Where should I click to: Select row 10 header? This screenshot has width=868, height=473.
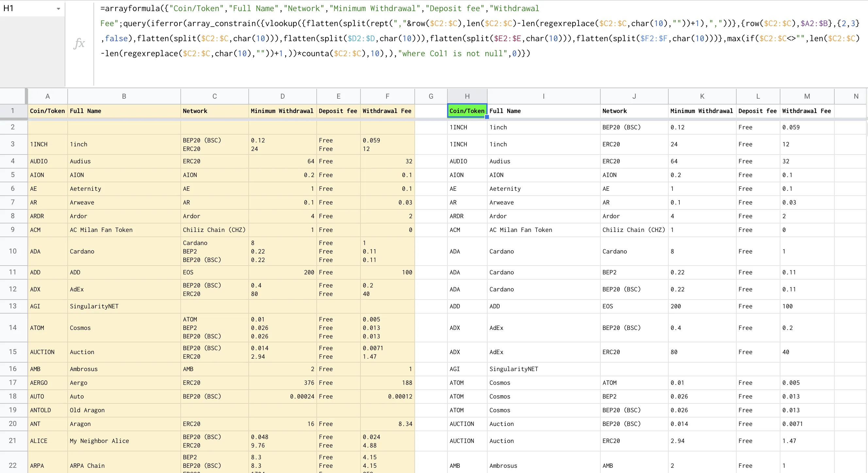[13, 251]
